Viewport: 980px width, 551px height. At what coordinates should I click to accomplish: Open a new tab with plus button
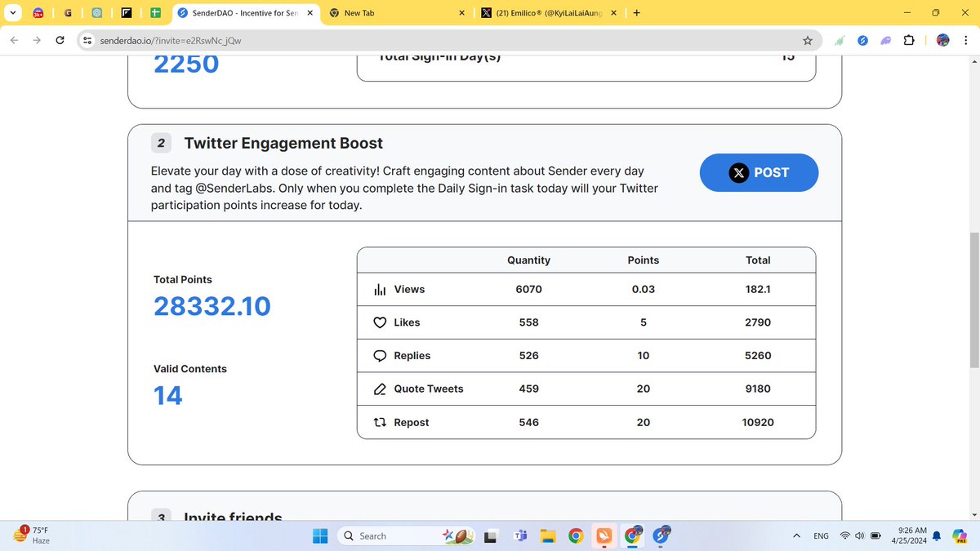point(636,13)
